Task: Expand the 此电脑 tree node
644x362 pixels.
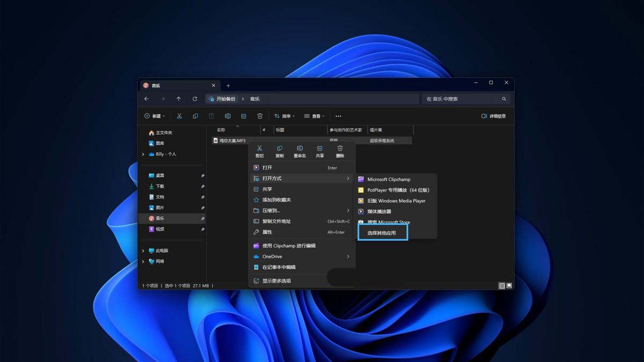Action: [143, 250]
